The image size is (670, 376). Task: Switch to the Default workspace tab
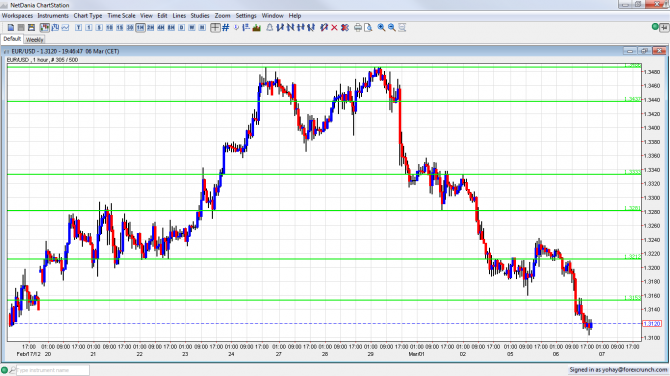click(x=12, y=39)
